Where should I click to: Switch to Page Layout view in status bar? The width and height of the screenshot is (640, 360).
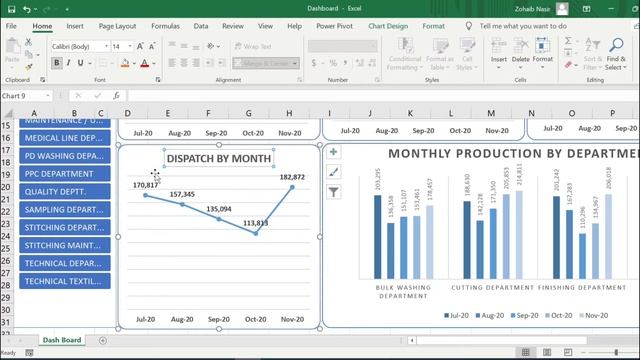click(547, 352)
